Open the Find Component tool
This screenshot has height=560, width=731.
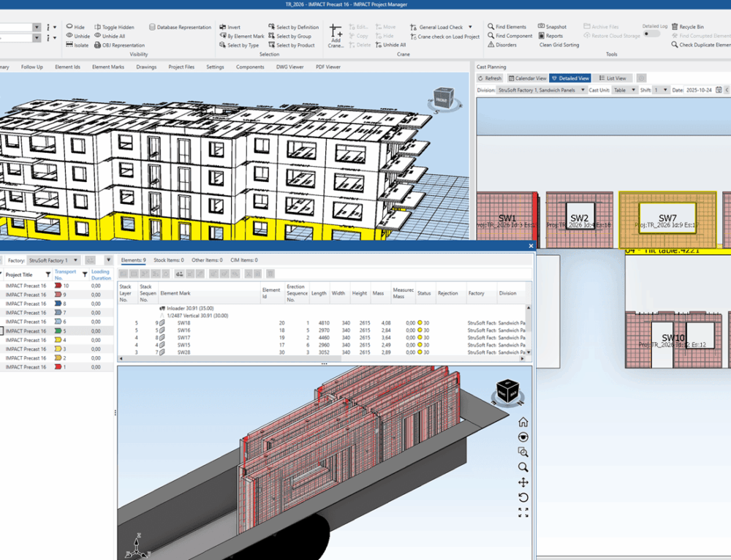510,35
